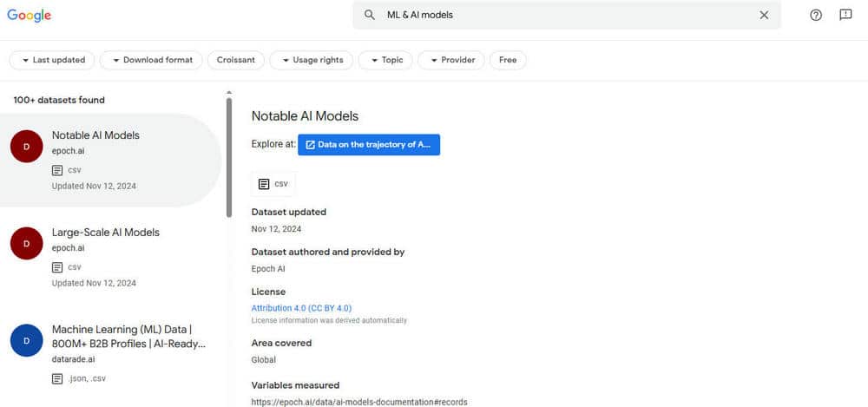Click the blue datarade.ai avatar icon
The height and width of the screenshot is (407, 868).
click(x=27, y=340)
